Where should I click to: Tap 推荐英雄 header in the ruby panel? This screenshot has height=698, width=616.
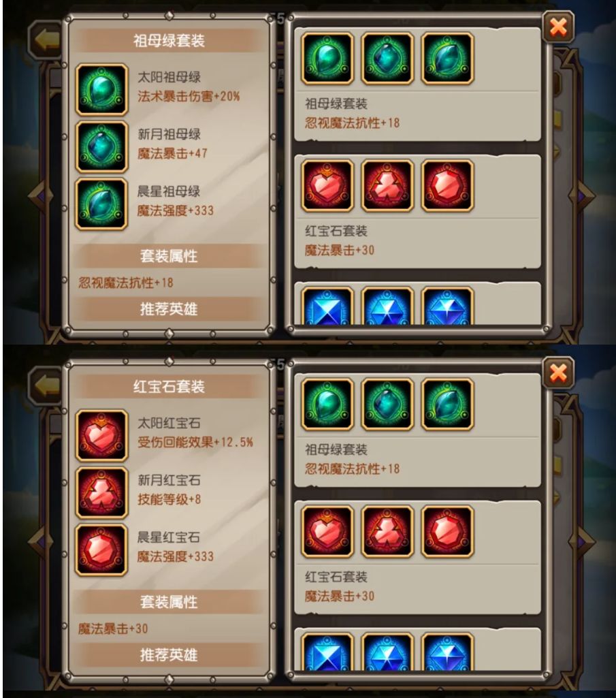[169, 655]
